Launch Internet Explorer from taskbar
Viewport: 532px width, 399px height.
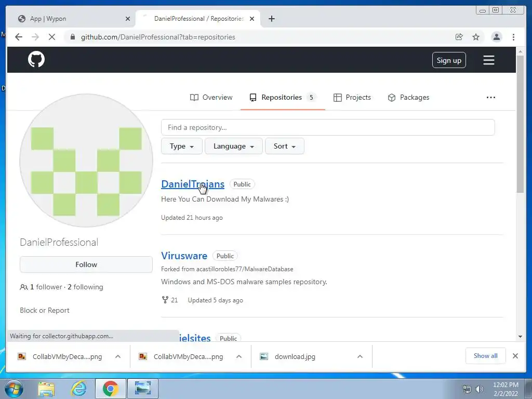click(x=79, y=389)
